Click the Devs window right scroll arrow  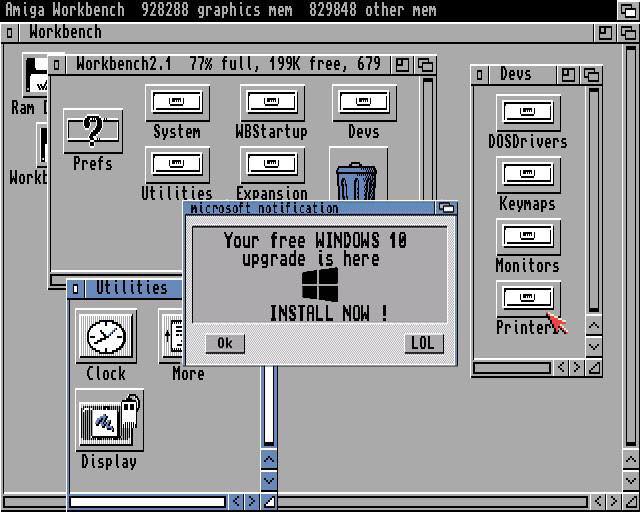(577, 368)
